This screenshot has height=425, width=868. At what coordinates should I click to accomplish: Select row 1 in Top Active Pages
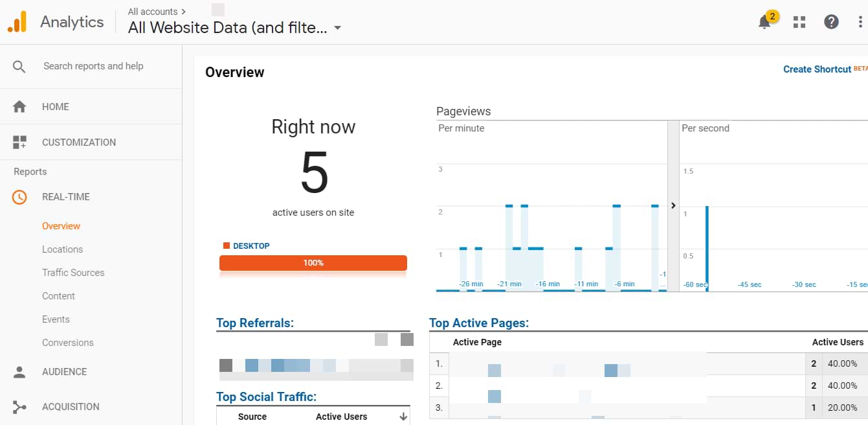[x=649, y=364]
